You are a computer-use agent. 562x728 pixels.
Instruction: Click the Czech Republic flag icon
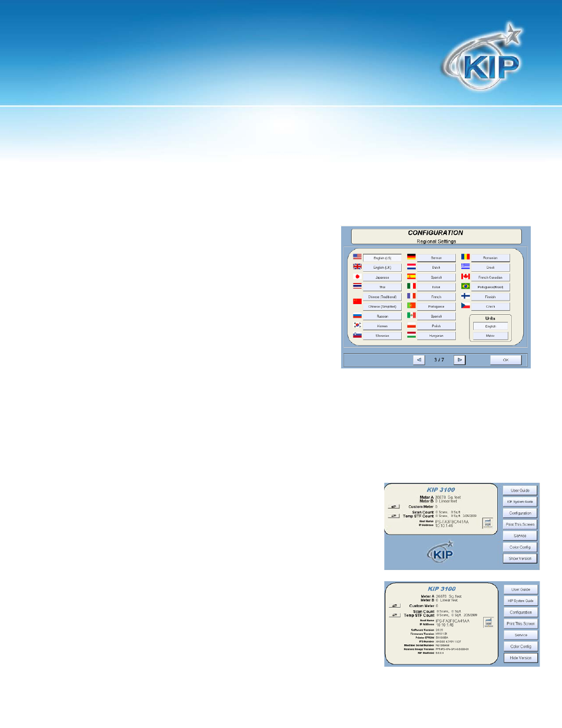coord(465,306)
